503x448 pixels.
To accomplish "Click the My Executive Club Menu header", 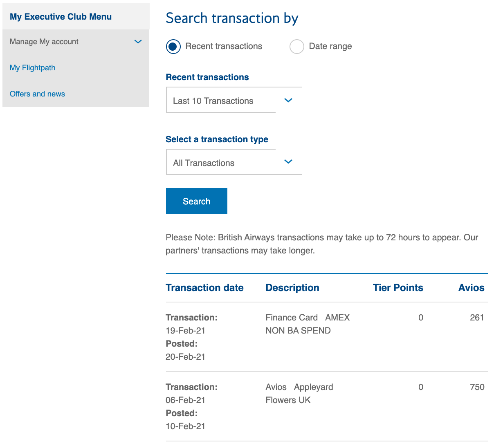I will [x=61, y=17].
